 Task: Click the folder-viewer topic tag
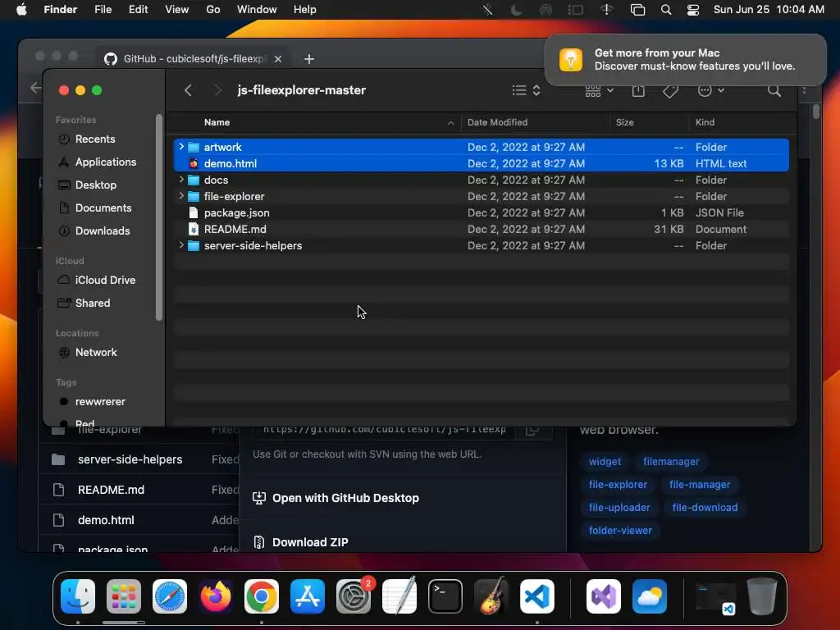pos(620,531)
